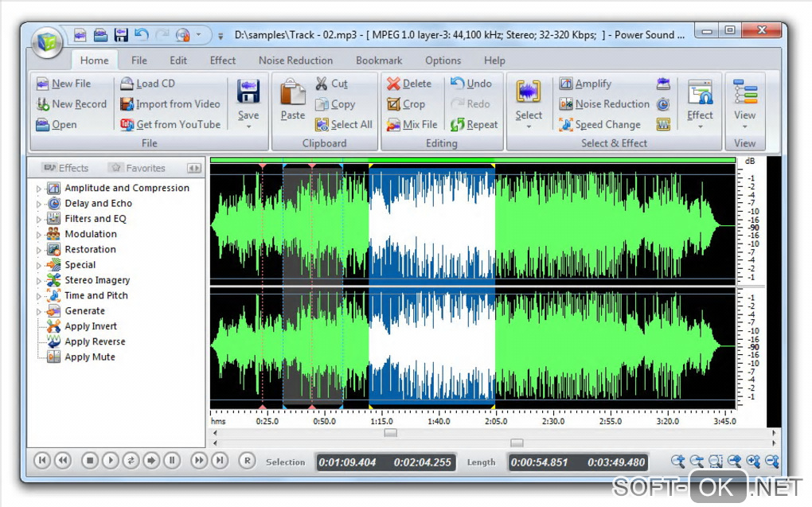Click the yellow waveform icon beside Speed Change
The image size is (812, 507).
[x=663, y=124]
